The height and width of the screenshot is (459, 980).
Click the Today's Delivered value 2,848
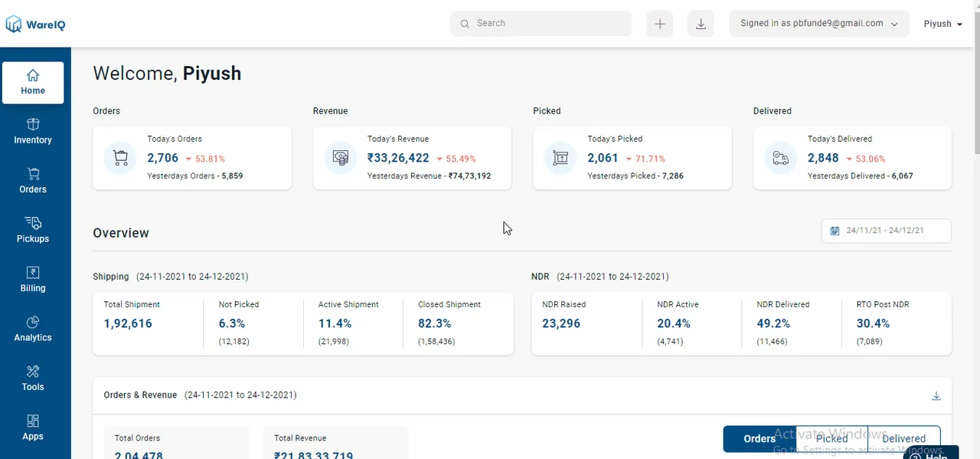click(823, 158)
